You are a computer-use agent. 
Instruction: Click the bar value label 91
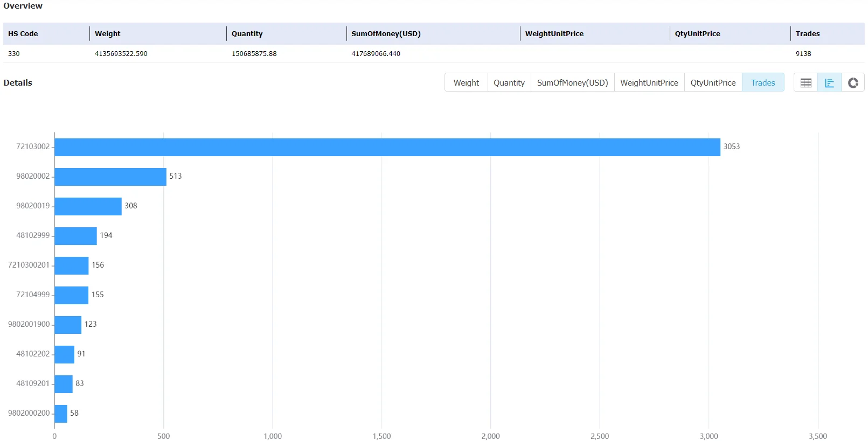coord(81,354)
